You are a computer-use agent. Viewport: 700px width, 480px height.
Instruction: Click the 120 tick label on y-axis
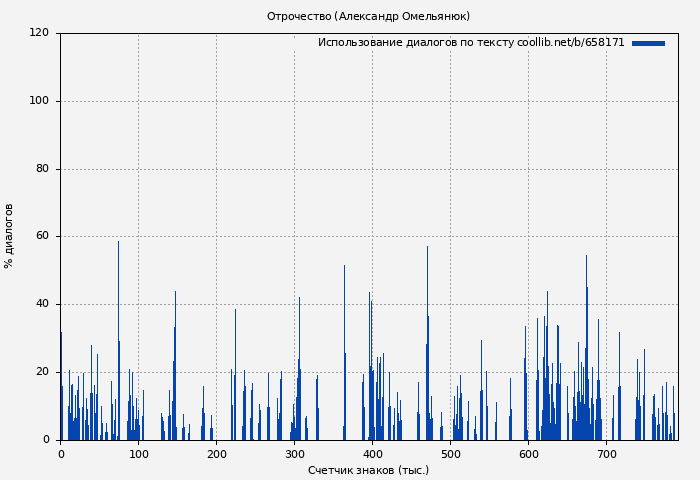(x=39, y=33)
